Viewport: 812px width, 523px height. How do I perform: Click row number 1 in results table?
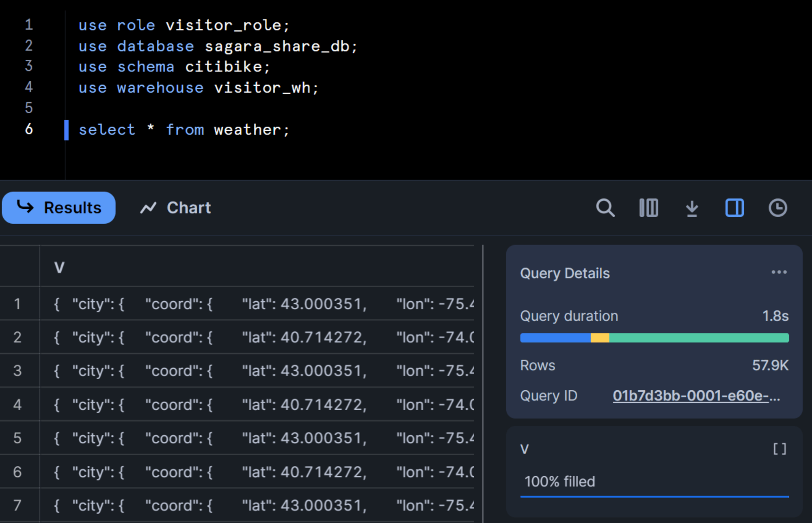pyautogui.click(x=17, y=304)
